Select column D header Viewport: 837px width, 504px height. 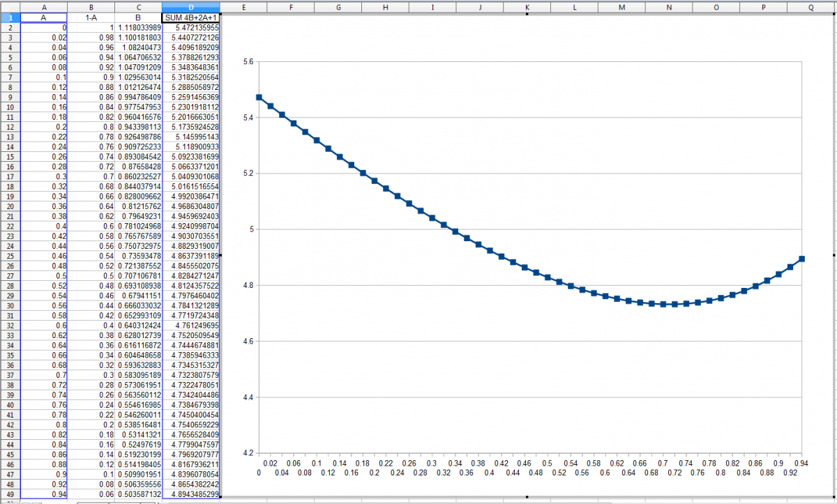[x=190, y=6]
